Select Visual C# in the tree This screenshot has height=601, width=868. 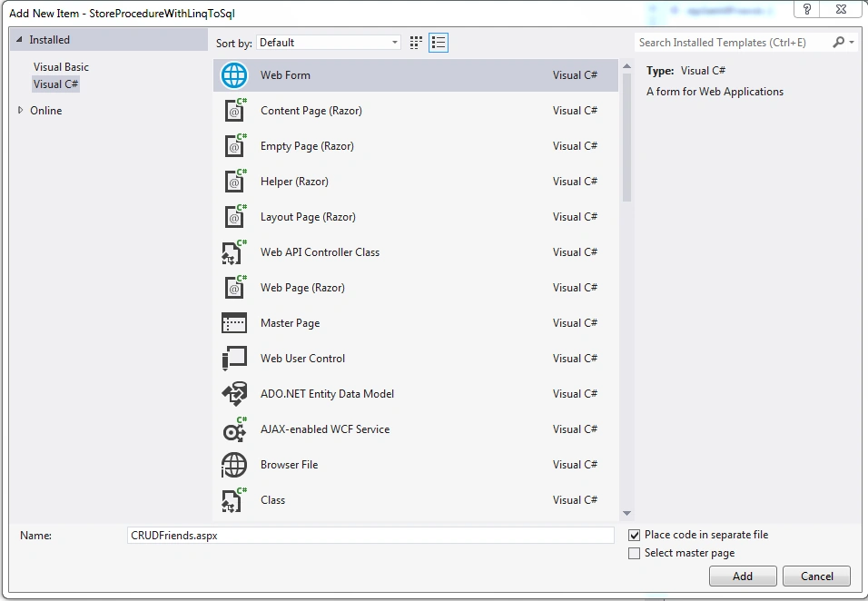tap(56, 84)
